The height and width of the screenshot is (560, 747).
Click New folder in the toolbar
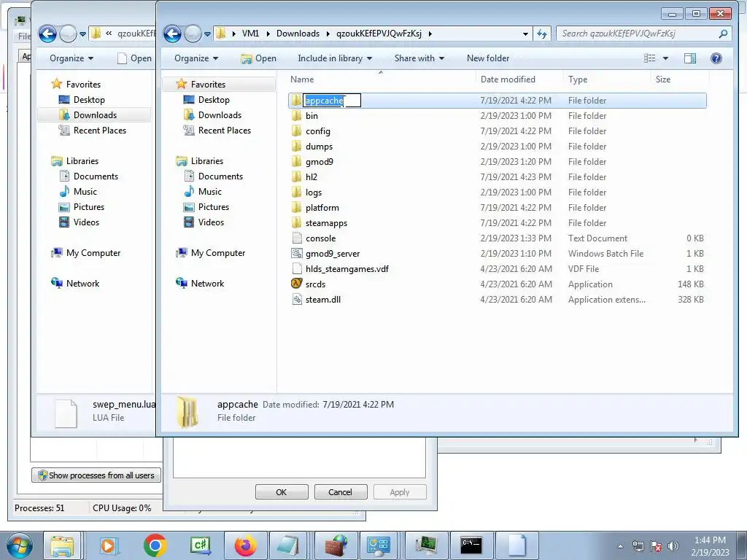(x=488, y=58)
